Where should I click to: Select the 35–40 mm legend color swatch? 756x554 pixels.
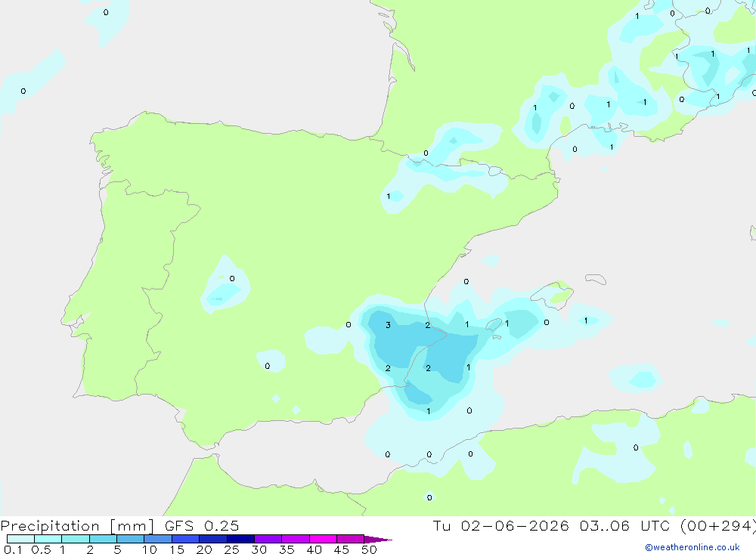coord(296,539)
